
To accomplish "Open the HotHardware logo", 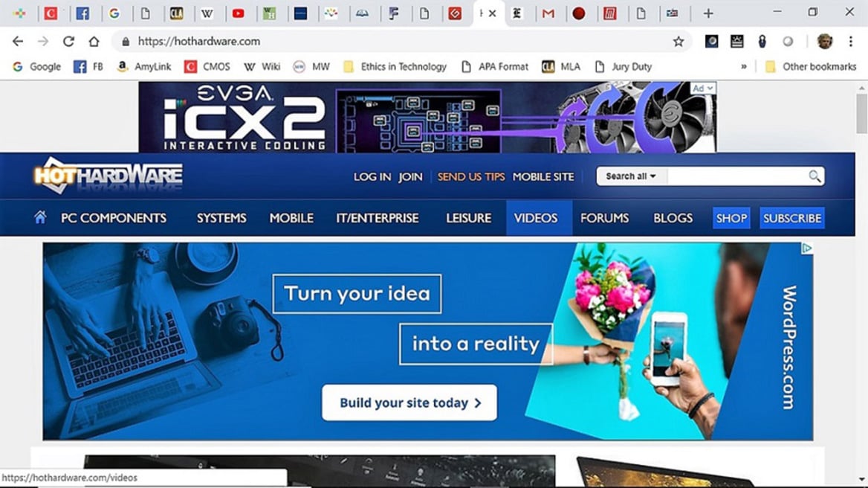I will (x=108, y=176).
